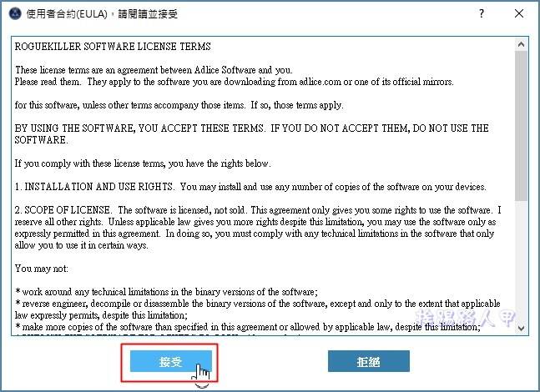Screen dimensions: 540x392
Task: Click the 'You may not:' line
Action: (42, 269)
